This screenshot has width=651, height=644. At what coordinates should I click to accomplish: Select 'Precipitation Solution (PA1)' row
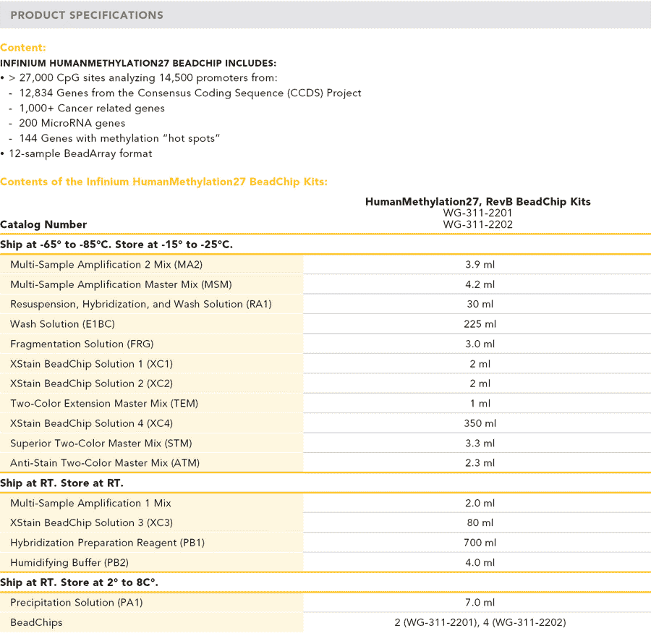tap(325, 603)
